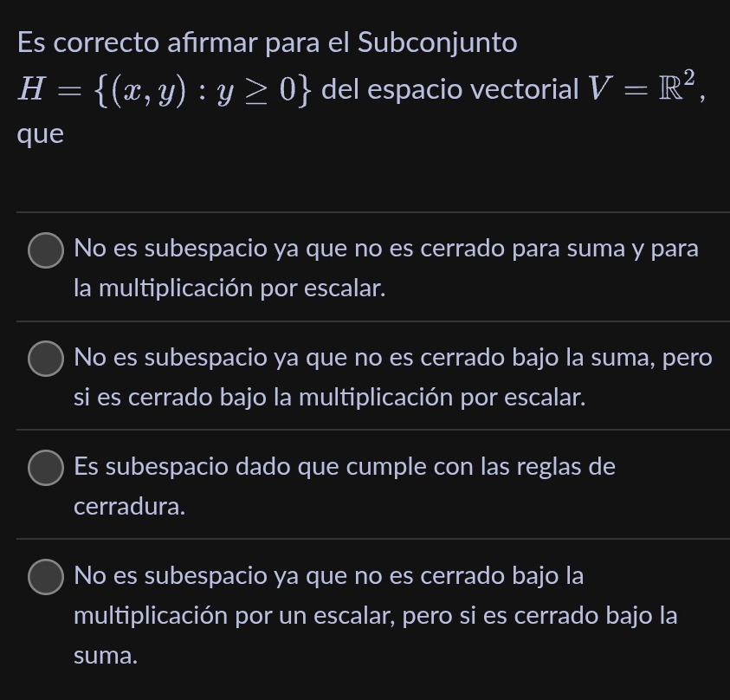Click the text 'No es subespacio ya que no es cerrado bajo la suma, pero'
This screenshot has width=730, height=700.
pyautogui.click(x=392, y=358)
